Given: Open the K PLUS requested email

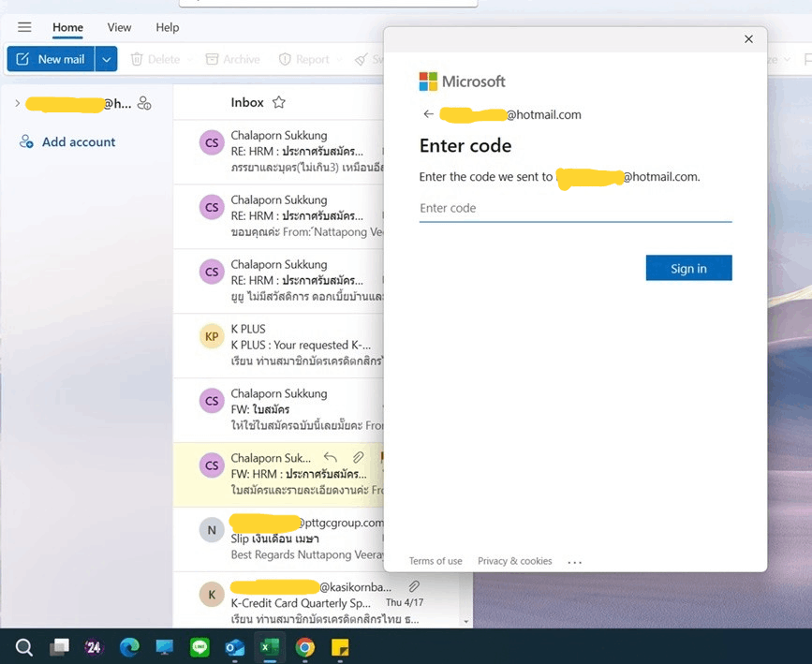Looking at the screenshot, I should (x=278, y=346).
